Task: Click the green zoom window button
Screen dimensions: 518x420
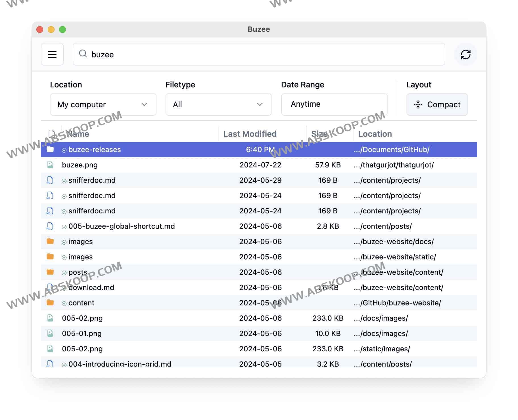Action: (62, 30)
